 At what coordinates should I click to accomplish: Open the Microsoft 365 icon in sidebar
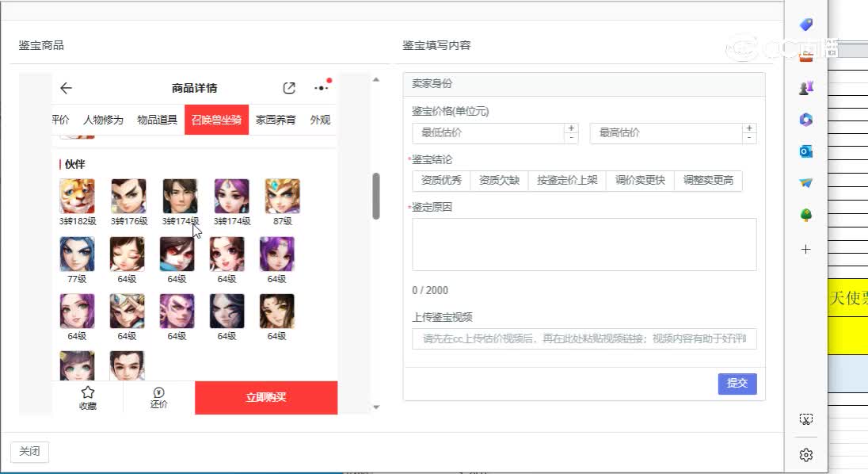pos(806,119)
